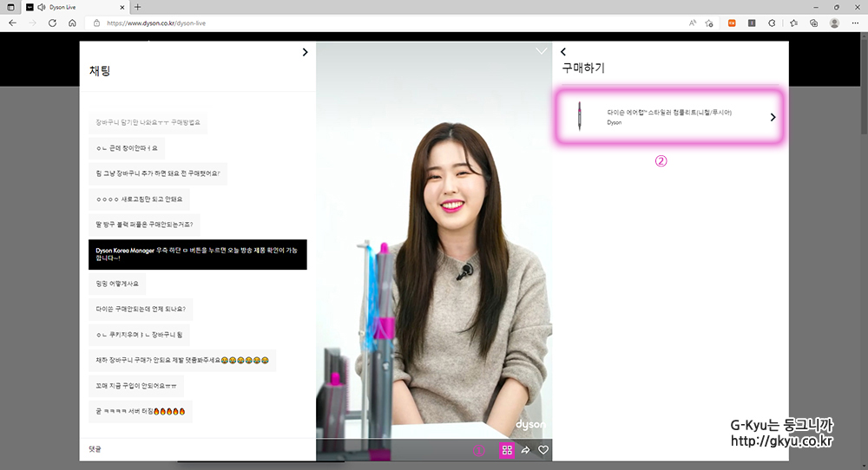Screen dimensions: 868x470
Task: Open the browser extensions menu
Action: [772, 23]
